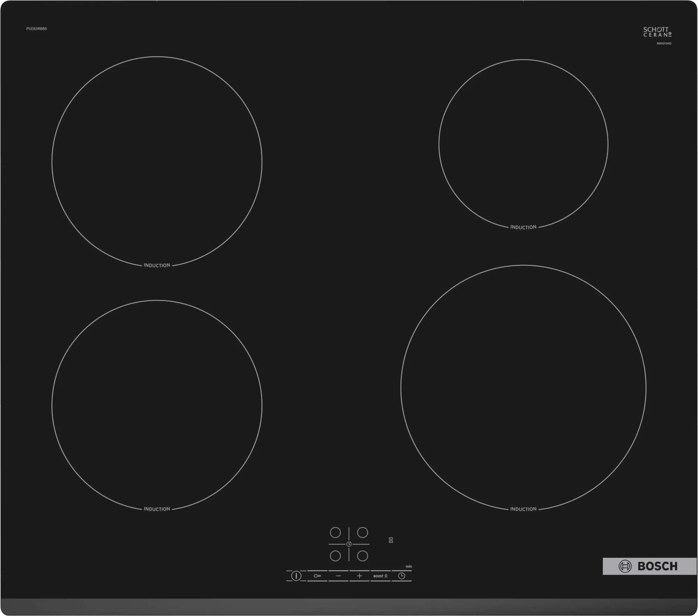Screen dimensions: 698x616
Task: Click the Bosch logo badge
Action: tap(649, 566)
